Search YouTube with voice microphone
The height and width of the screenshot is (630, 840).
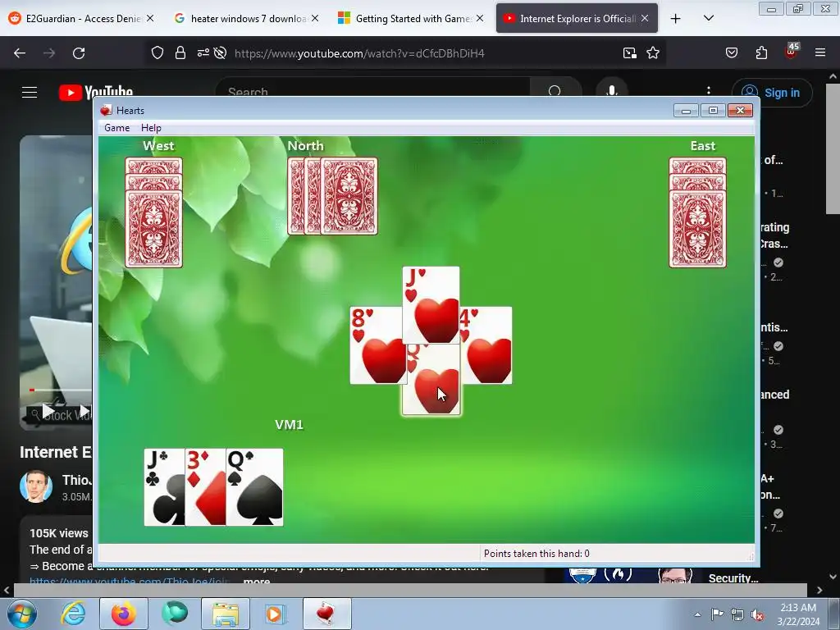[612, 90]
